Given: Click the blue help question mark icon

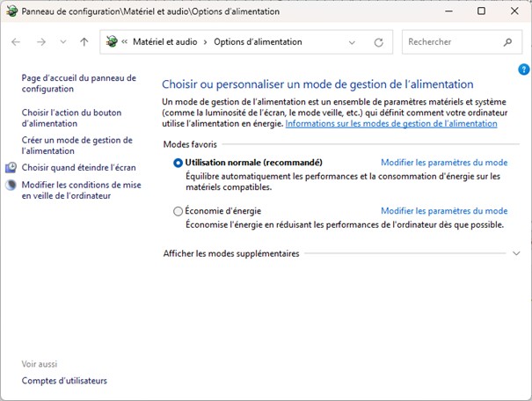Looking at the screenshot, I should pos(523,69).
